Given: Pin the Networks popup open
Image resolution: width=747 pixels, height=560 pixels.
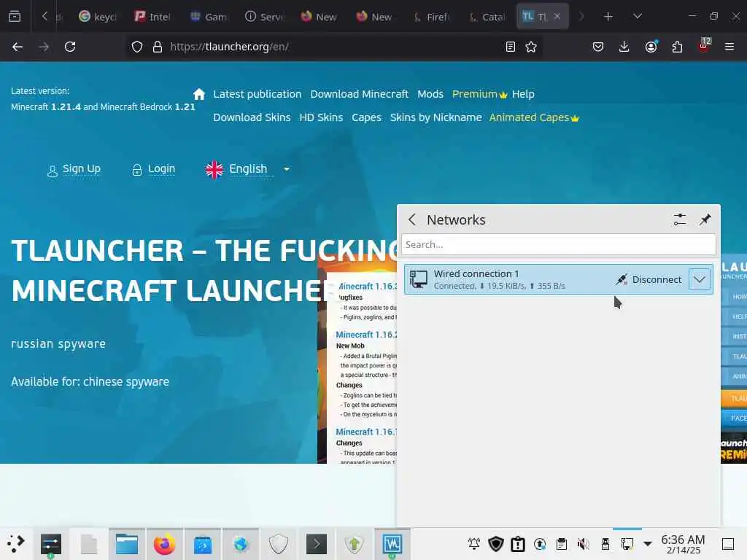Looking at the screenshot, I should tap(705, 219).
